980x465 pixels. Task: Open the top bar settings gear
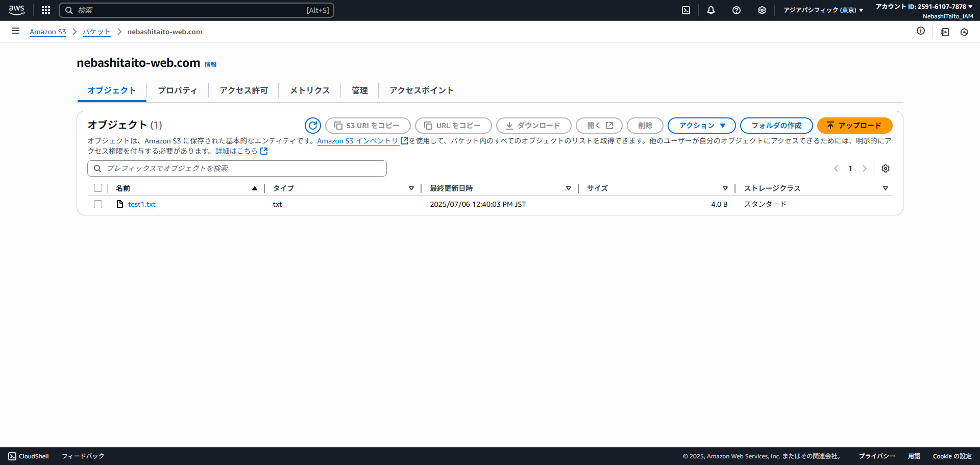tap(762, 10)
